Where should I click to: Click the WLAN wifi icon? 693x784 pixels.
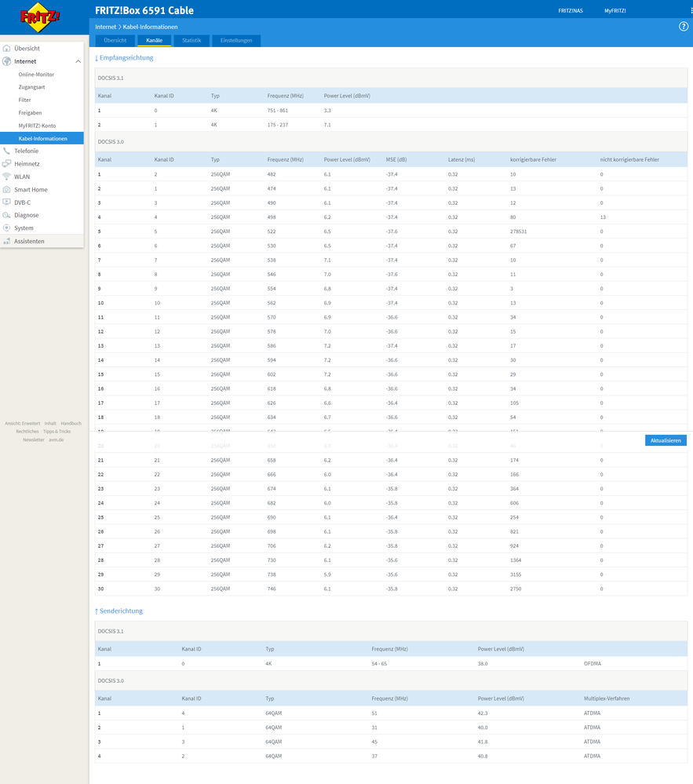pos(7,177)
